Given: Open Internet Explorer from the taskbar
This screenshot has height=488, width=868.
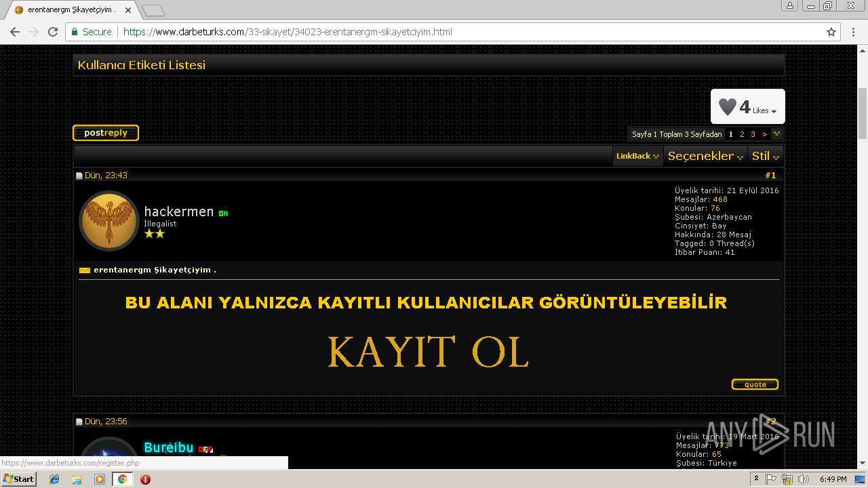Looking at the screenshot, I should pos(54,479).
